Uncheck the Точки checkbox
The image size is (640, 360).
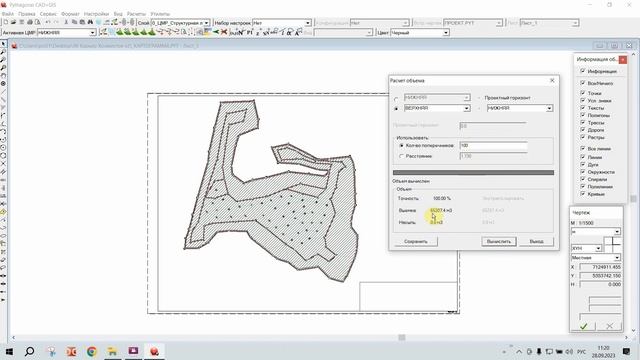coord(582,93)
